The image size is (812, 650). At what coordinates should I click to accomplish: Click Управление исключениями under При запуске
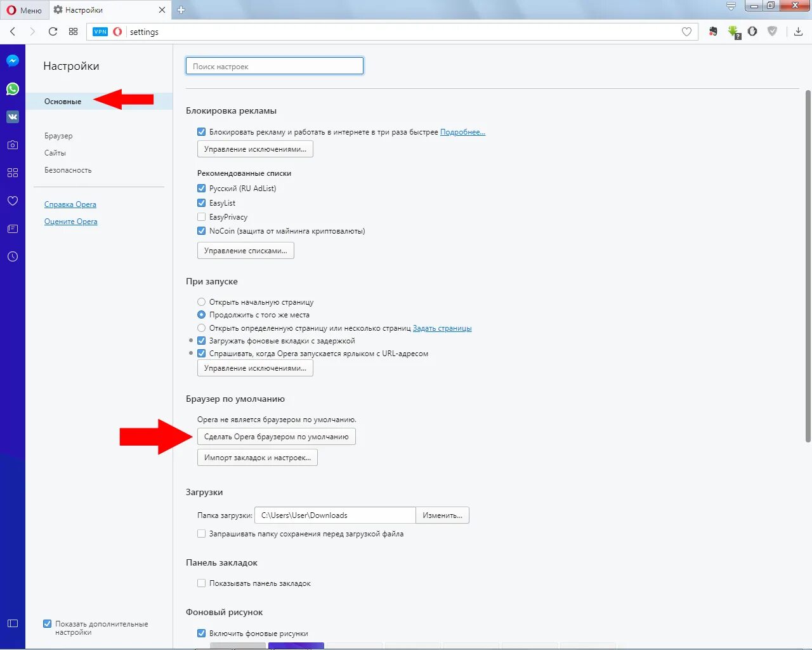[x=255, y=368]
